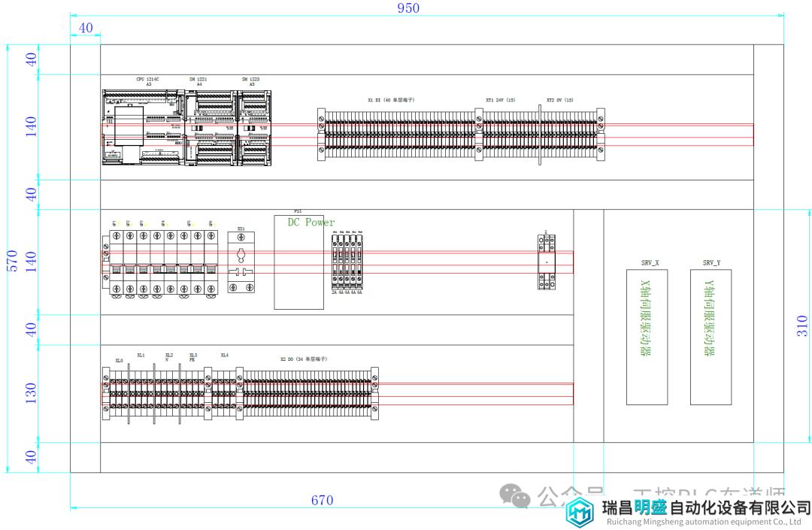Screen dimensions: 812x530
Task: Click the 'SM 1223' label text
Action: (250, 79)
